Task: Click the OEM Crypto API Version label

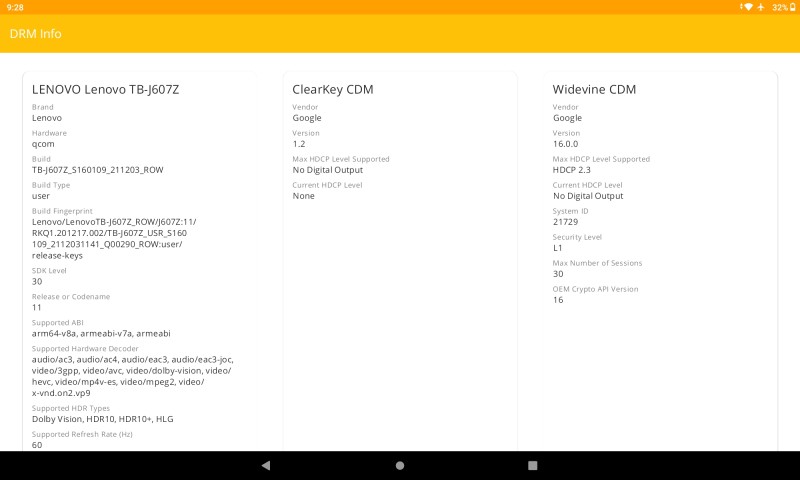Action: (x=595, y=289)
